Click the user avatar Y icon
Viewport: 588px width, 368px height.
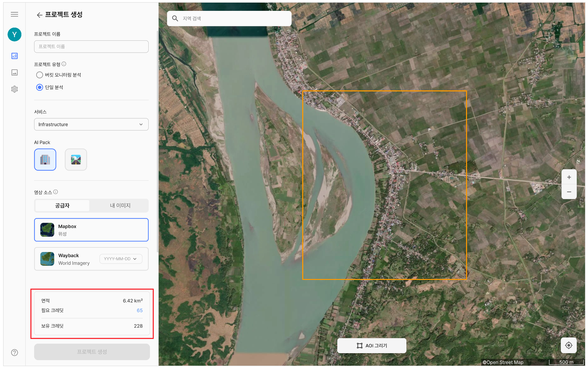14,34
